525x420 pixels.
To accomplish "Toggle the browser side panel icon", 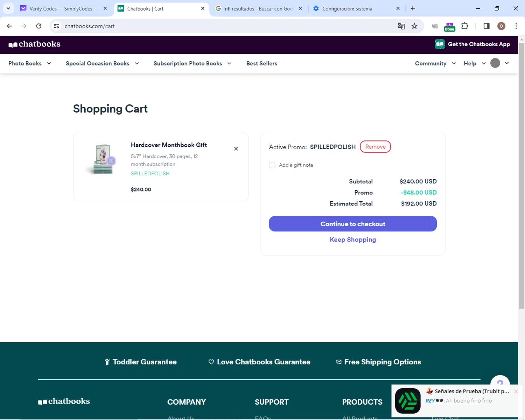I will 486,26.
